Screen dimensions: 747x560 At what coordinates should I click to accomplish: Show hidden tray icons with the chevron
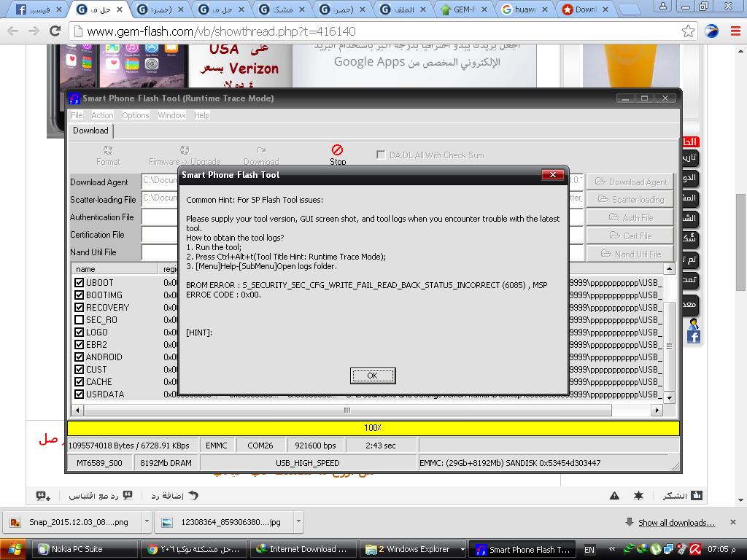pyautogui.click(x=612, y=549)
